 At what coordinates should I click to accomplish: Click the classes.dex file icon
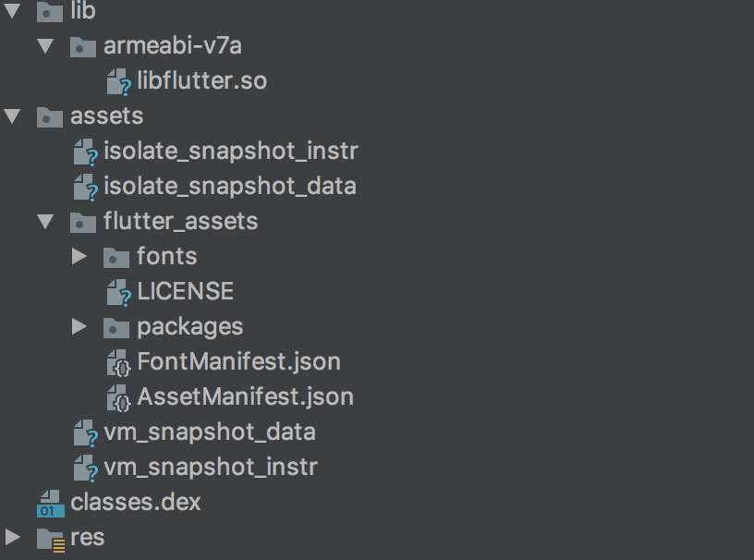click(x=50, y=503)
